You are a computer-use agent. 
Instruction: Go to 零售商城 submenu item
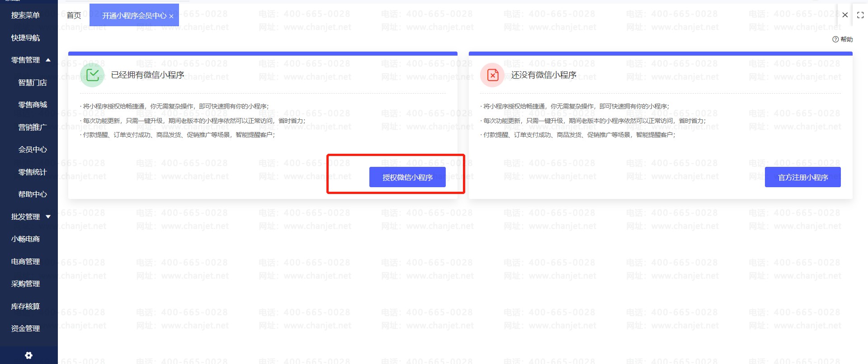click(33, 105)
